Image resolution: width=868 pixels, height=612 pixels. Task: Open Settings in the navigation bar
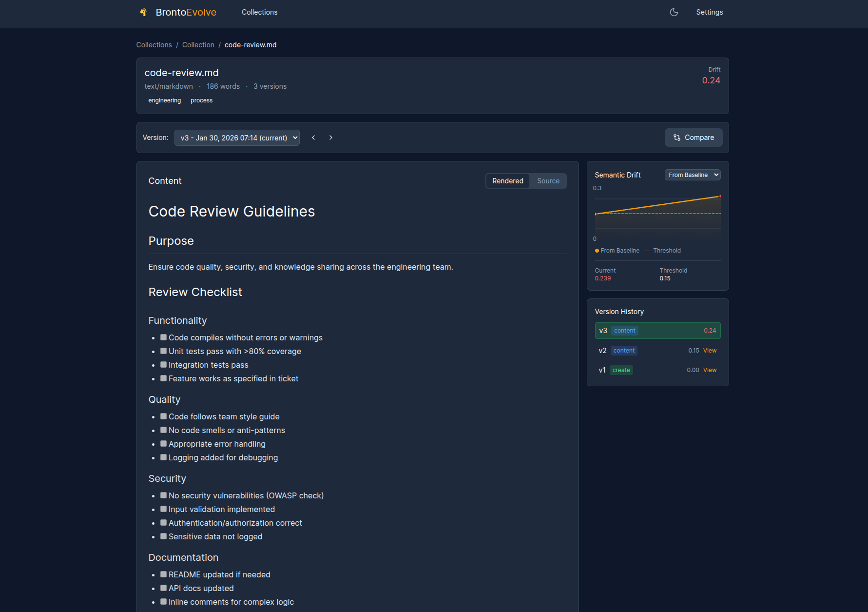click(x=710, y=12)
